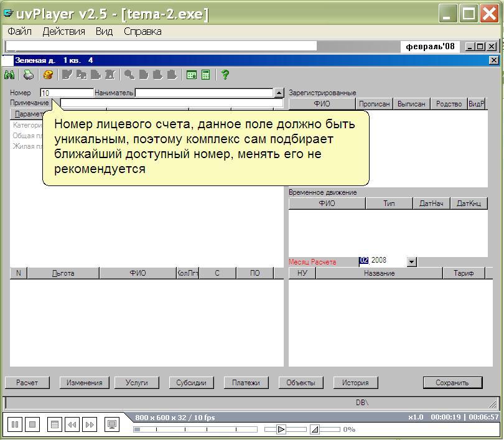This screenshot has height=440, width=504.
Task: Open the Файл menu
Action: 20,32
